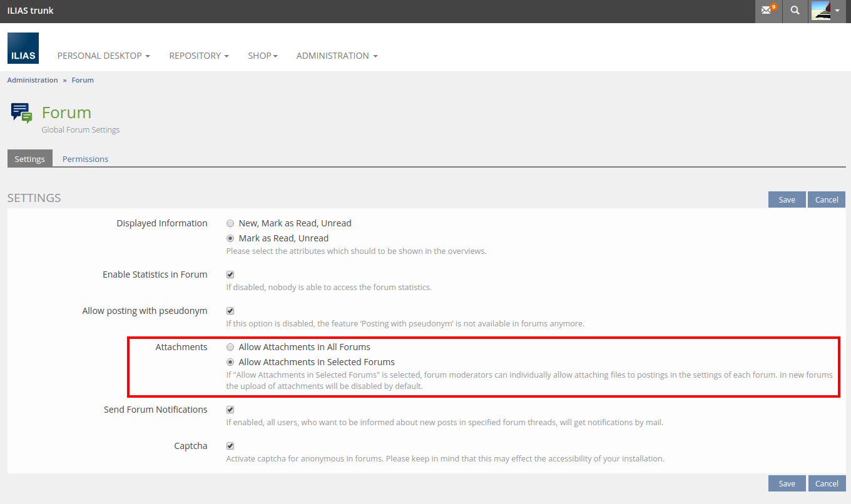The image size is (851, 504).
Task: Toggle Enable Statistics in Forum checkbox
Action: coord(230,275)
